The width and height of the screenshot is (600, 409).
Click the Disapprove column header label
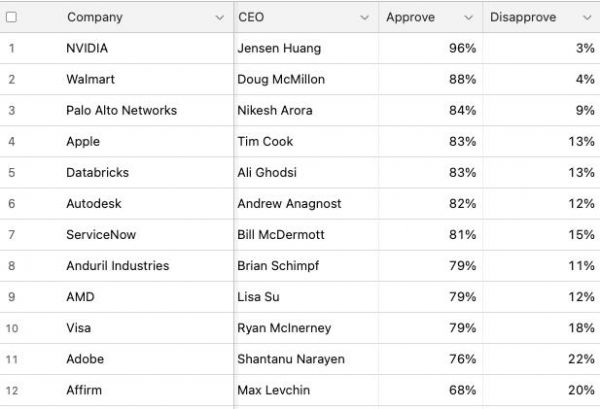pyautogui.click(x=519, y=17)
